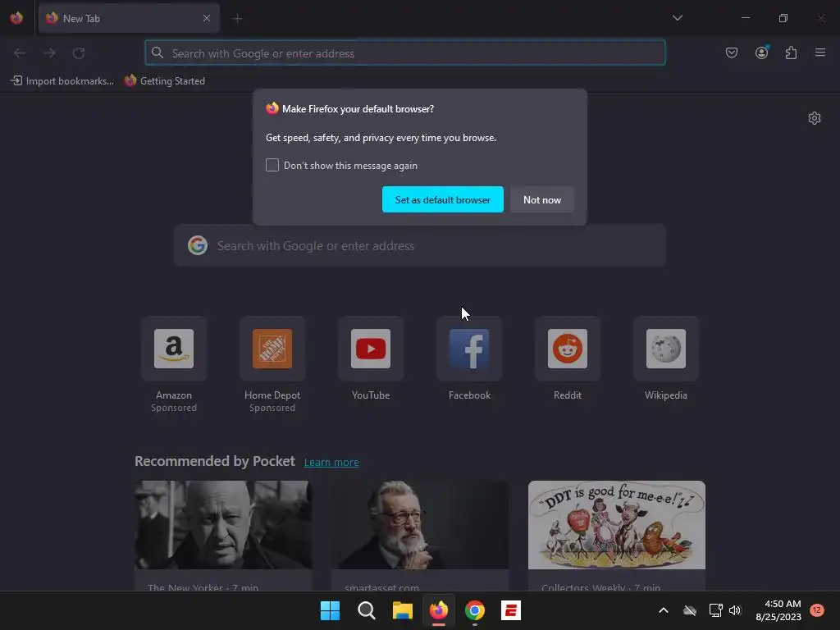Dismiss the prompt with Not now
This screenshot has width=840, height=630.
click(542, 199)
